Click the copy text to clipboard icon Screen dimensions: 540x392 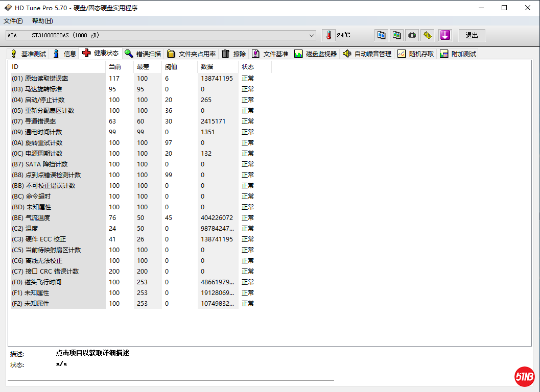pyautogui.click(x=381, y=35)
